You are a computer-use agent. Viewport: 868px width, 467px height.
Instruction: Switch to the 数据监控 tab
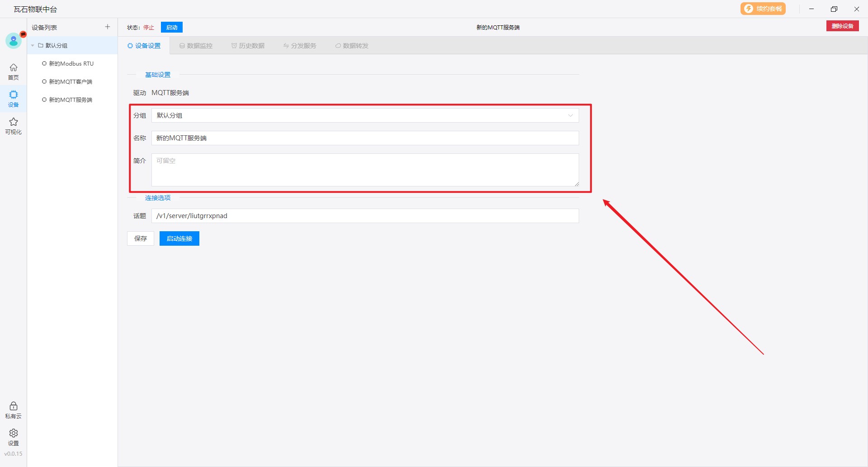pos(196,46)
